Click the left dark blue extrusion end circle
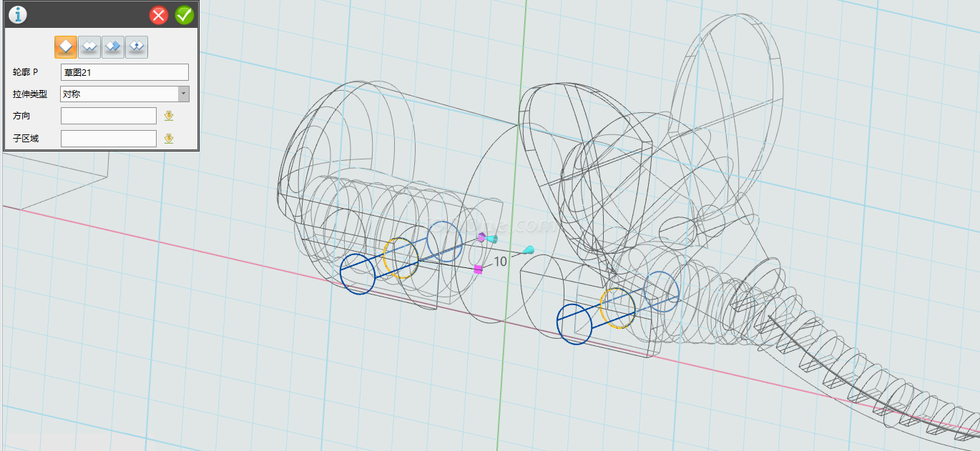 358,273
